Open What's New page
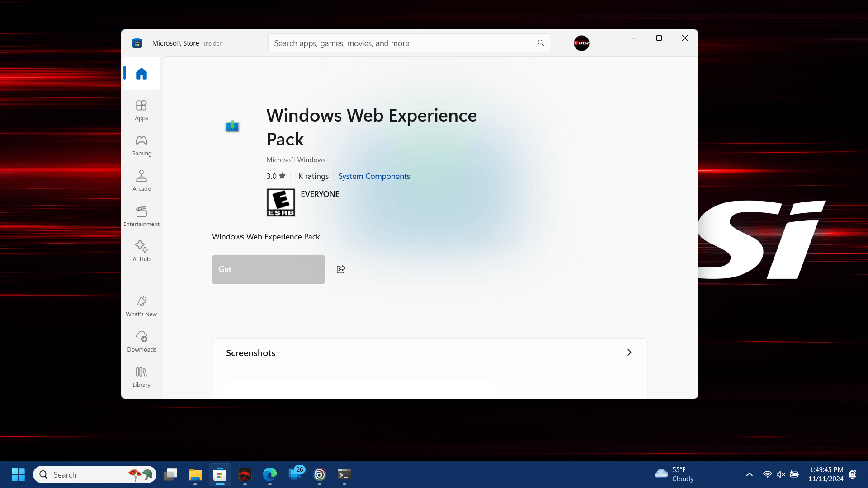 pos(142,306)
